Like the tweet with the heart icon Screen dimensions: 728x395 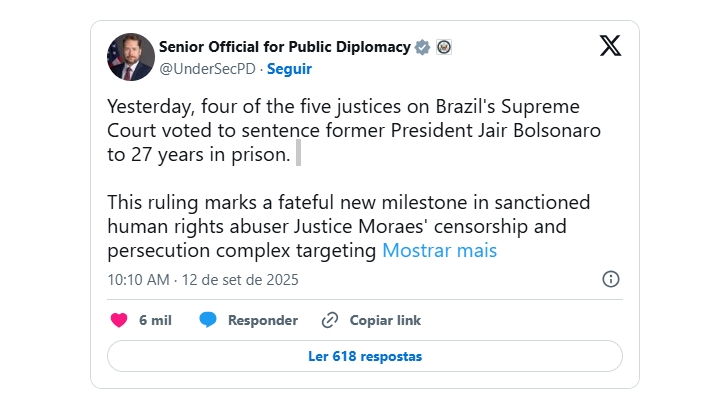pos(119,320)
